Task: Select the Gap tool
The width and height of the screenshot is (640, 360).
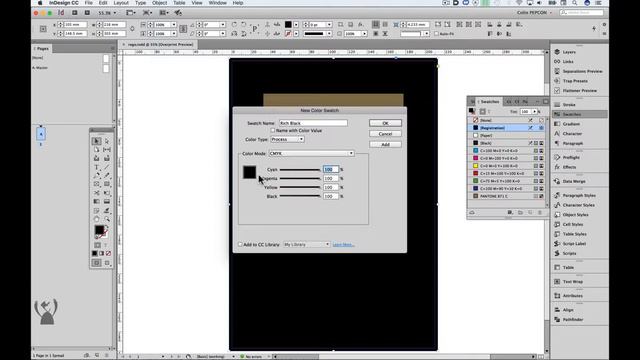Action: point(107,150)
